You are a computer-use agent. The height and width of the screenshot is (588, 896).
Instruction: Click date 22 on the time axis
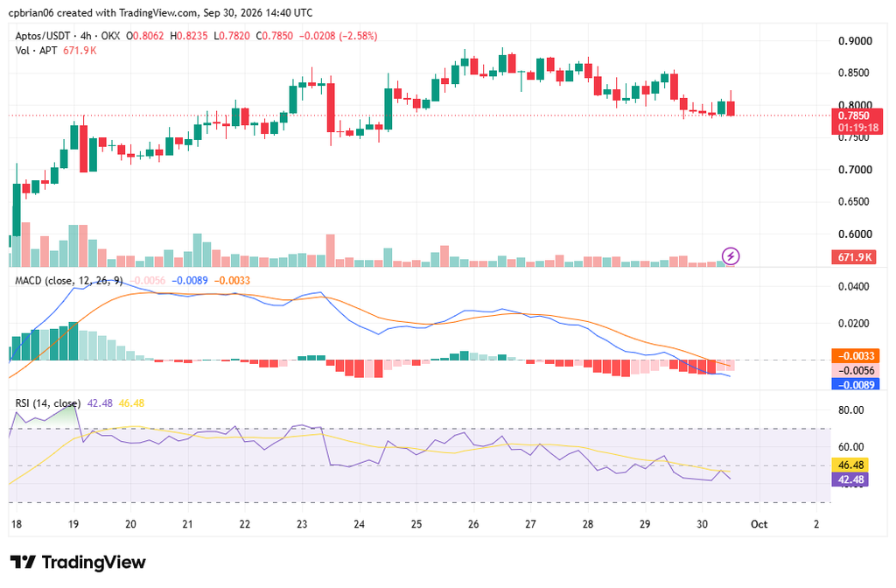click(245, 524)
